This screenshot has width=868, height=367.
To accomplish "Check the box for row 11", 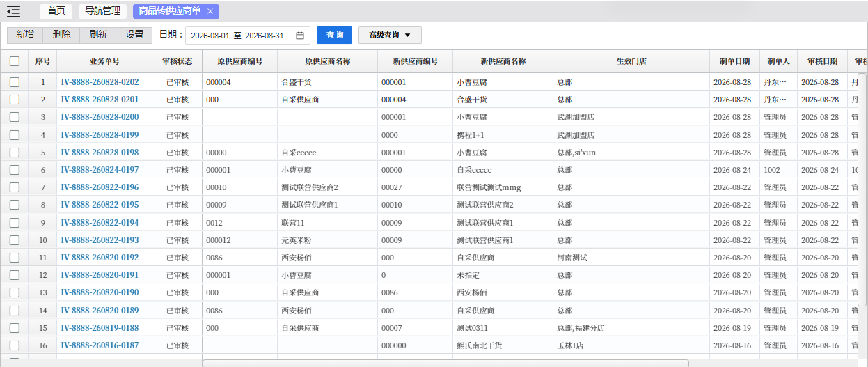I will (15, 258).
